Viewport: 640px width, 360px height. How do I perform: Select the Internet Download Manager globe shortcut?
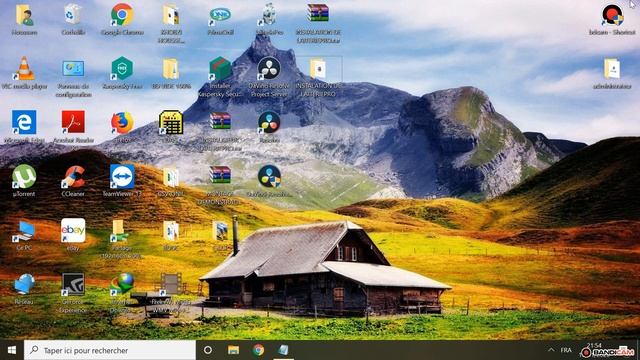pos(122,293)
